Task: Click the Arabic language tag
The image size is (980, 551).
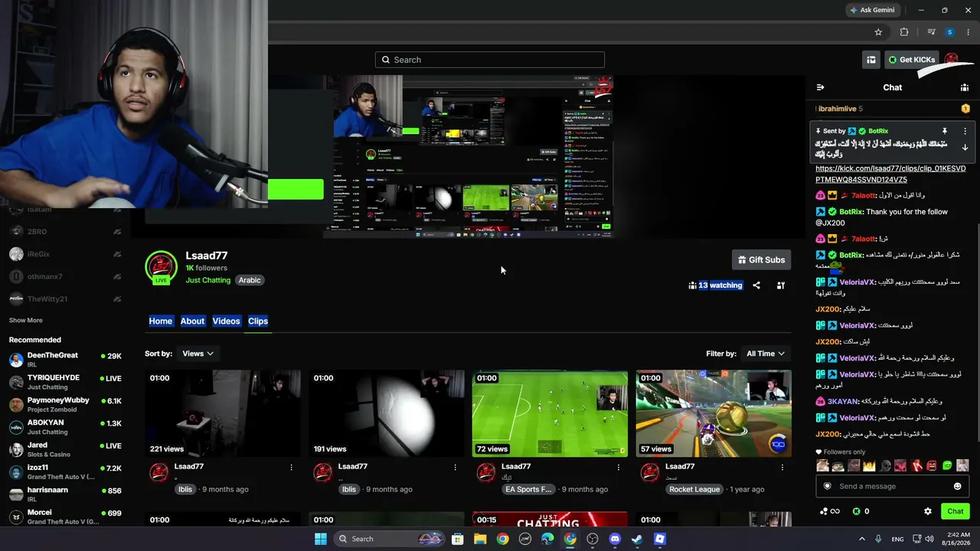Action: coord(250,280)
